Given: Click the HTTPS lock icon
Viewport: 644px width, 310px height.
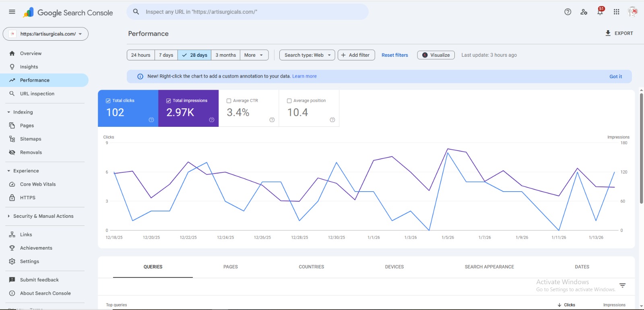Looking at the screenshot, I should pyautogui.click(x=12, y=198).
